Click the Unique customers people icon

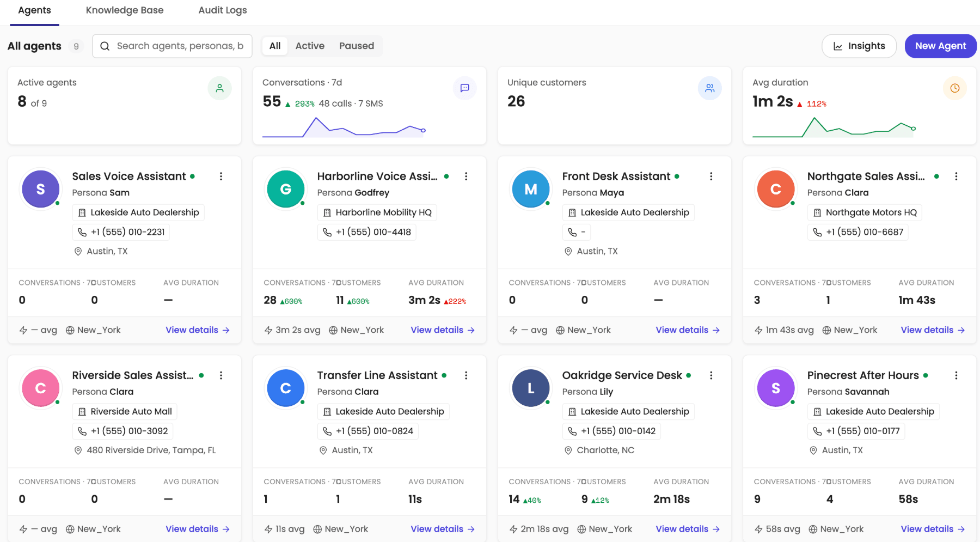[x=709, y=88]
